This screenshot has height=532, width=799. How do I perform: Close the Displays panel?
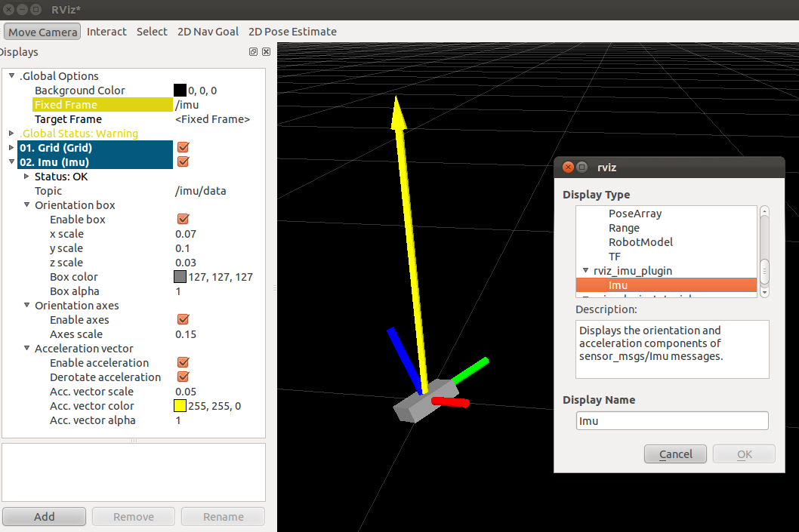(266, 52)
